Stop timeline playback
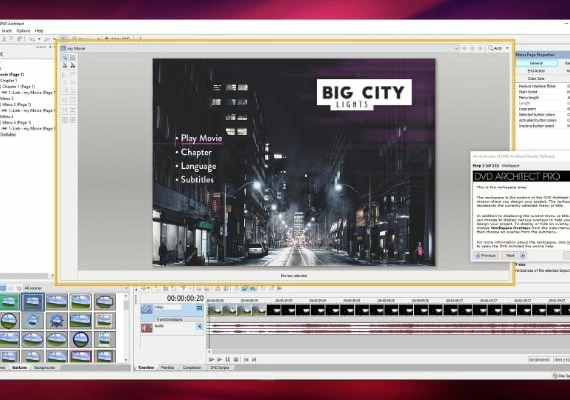Viewport: 570px width, 400px height. tap(236, 360)
